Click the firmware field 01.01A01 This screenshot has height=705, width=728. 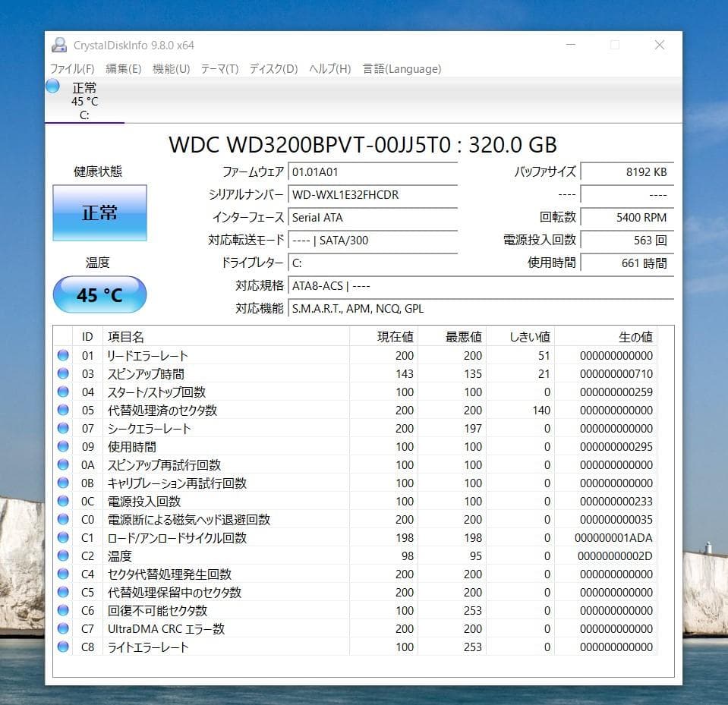[373, 172]
